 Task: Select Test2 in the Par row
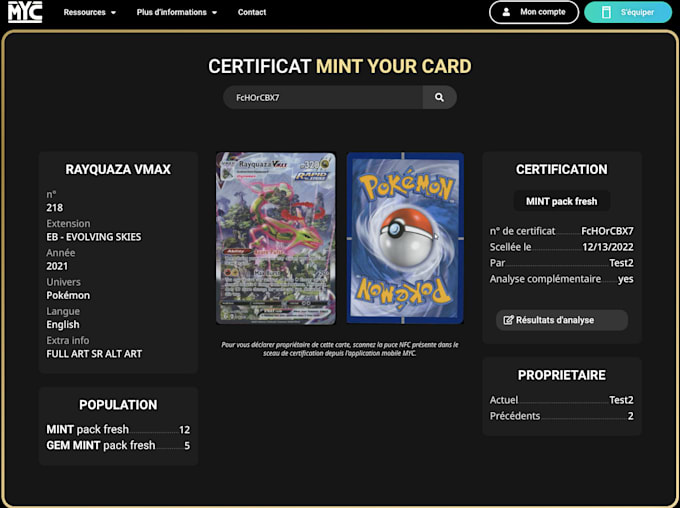[621, 263]
